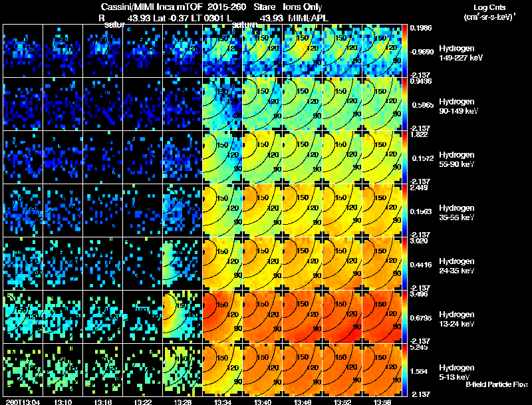This screenshot has height=405, width=532.
Task: Open the 5-13 keV panel at 13:10
Action: click(63, 370)
